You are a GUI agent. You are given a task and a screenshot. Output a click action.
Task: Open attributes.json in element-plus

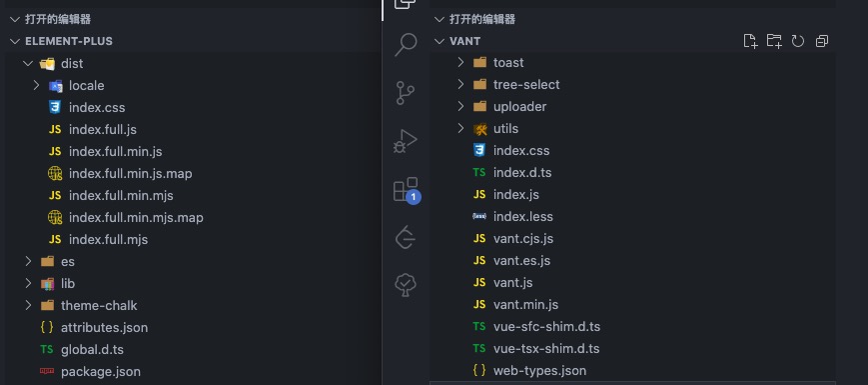coord(104,327)
